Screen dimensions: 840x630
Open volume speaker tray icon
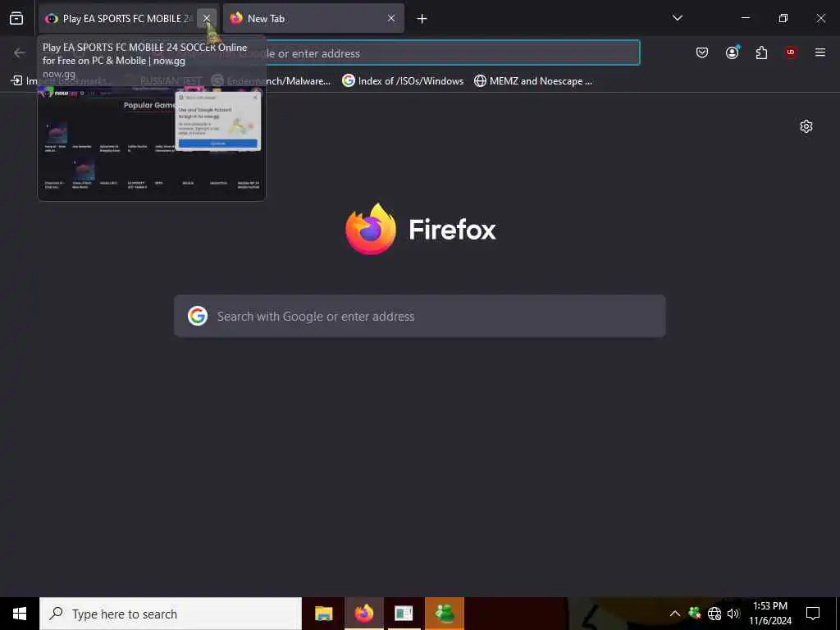point(733,614)
